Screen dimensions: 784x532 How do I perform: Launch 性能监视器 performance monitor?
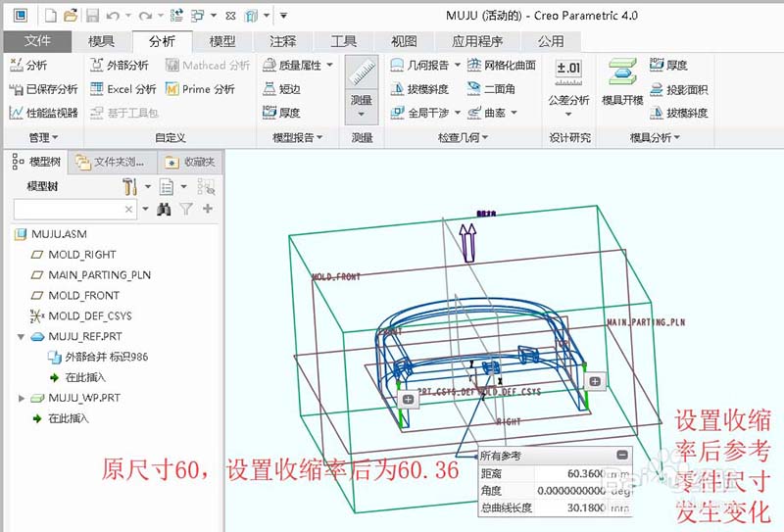(x=43, y=113)
